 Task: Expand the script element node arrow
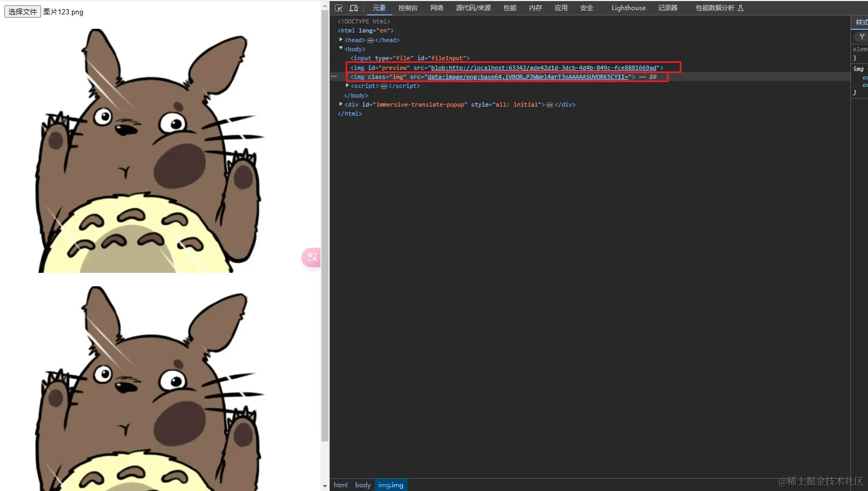click(x=348, y=85)
